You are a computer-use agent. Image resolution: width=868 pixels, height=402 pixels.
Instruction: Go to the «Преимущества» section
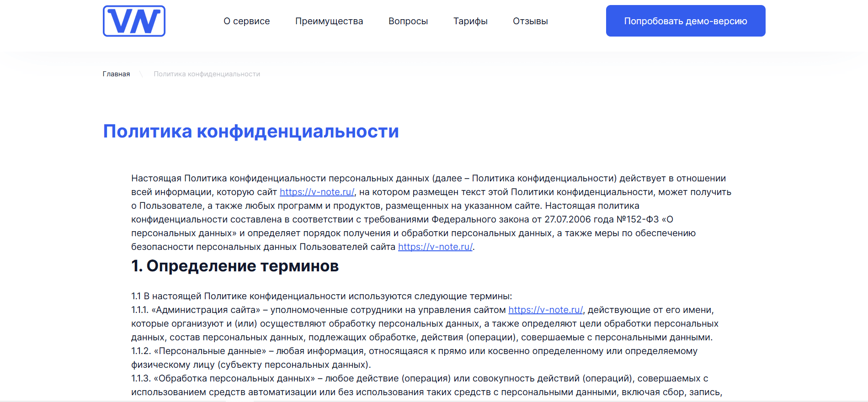click(329, 21)
